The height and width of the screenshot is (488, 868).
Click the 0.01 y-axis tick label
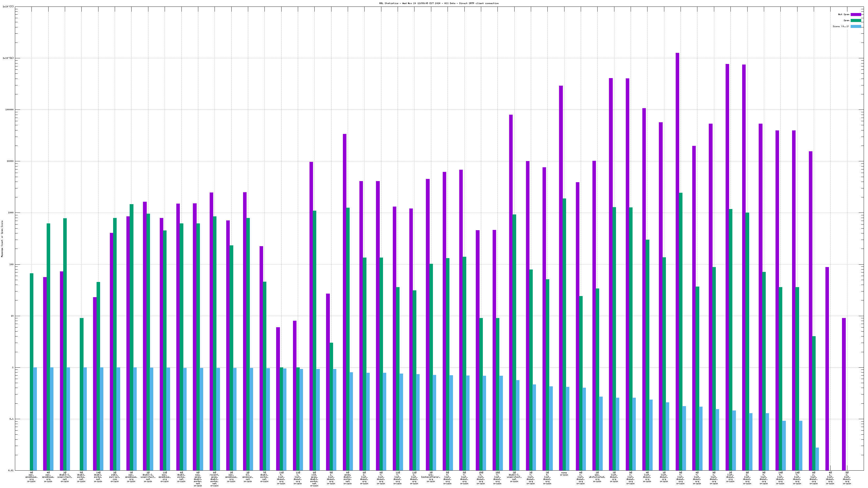tap(11, 470)
